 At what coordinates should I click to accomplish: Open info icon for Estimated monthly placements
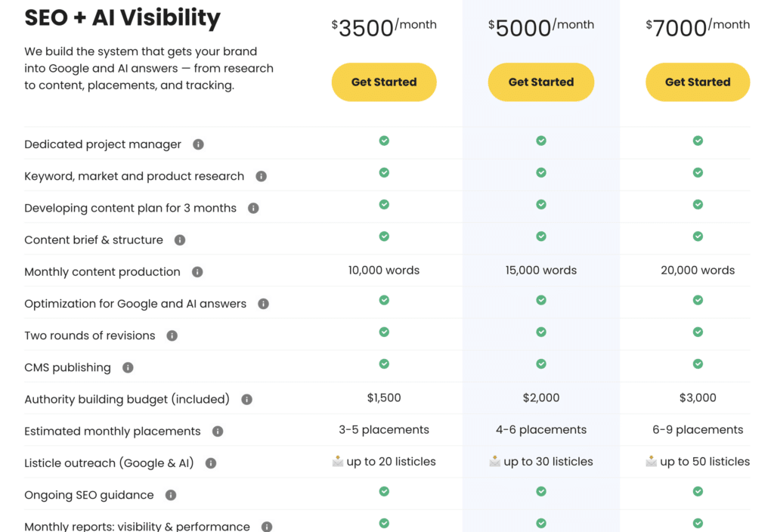(218, 431)
